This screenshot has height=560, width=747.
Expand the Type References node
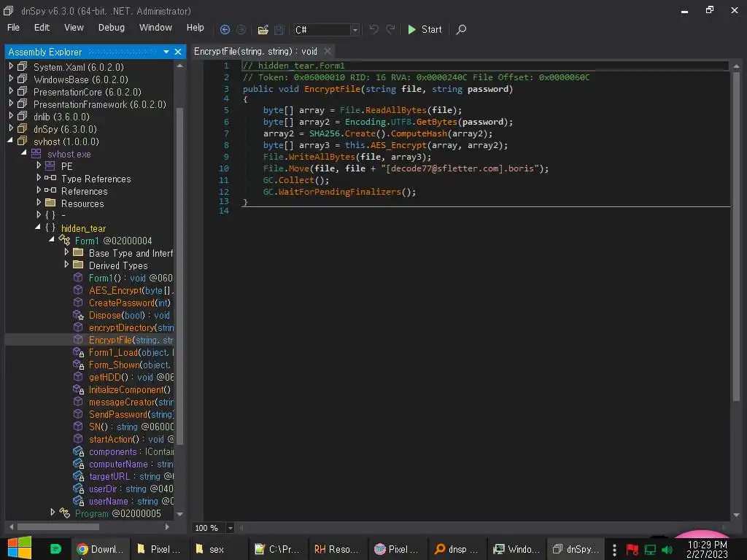coord(39,178)
